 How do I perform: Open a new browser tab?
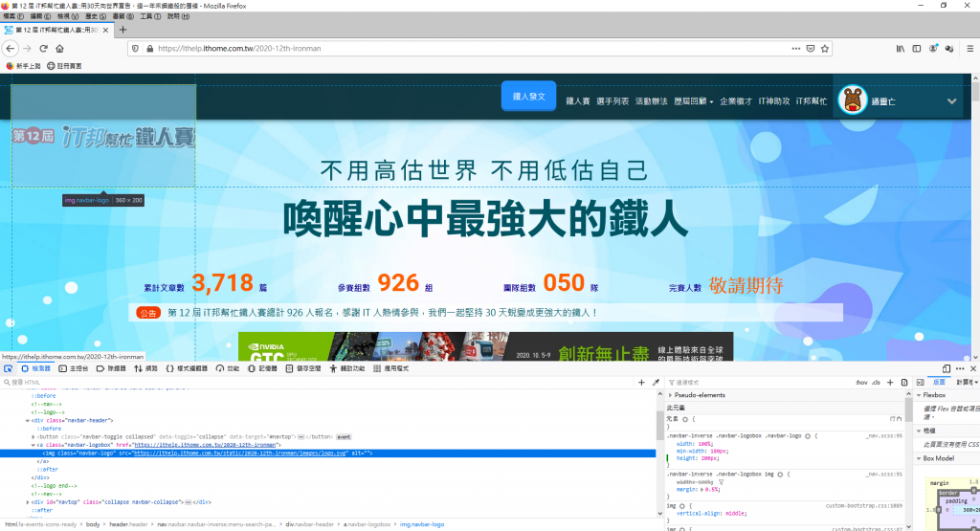pyautogui.click(x=122, y=30)
